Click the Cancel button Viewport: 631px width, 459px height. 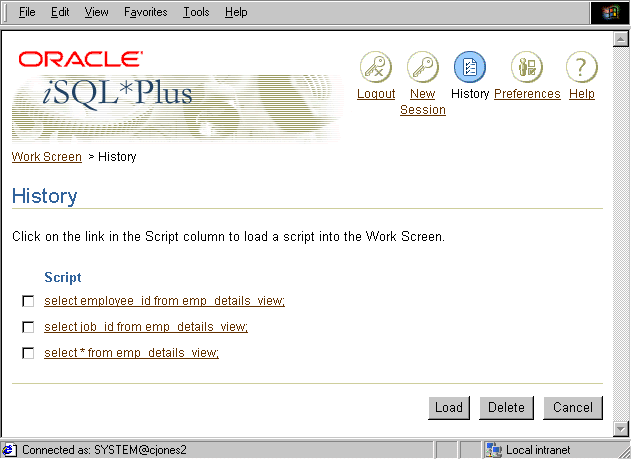573,408
